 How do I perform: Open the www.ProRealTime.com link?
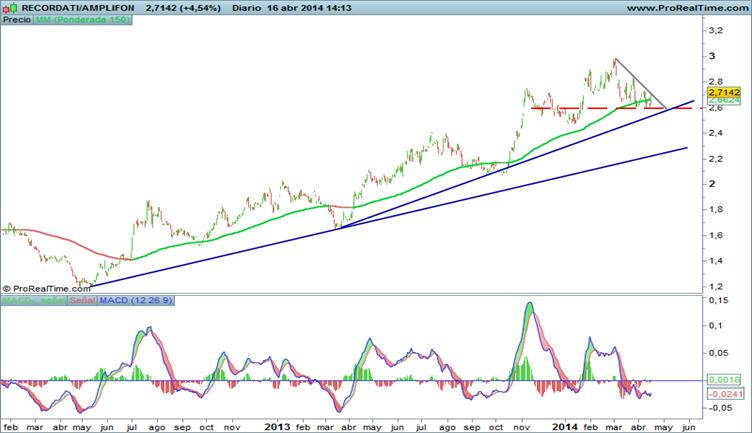click(x=689, y=8)
